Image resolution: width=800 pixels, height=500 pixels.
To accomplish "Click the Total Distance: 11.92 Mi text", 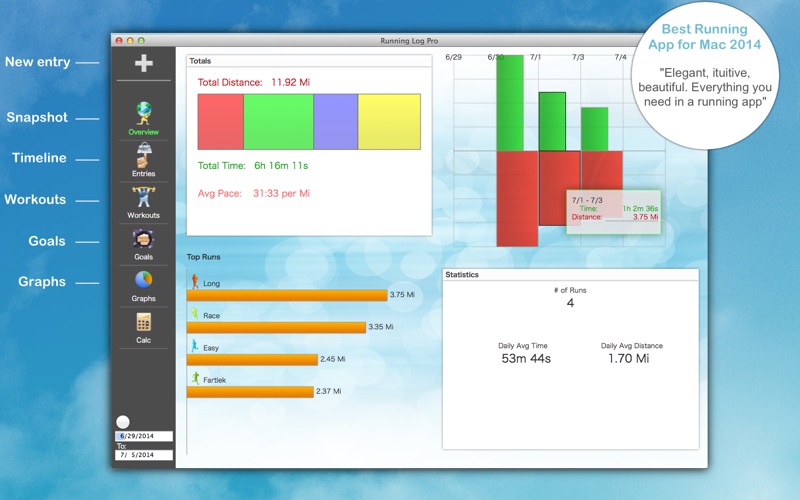I will click(x=254, y=82).
